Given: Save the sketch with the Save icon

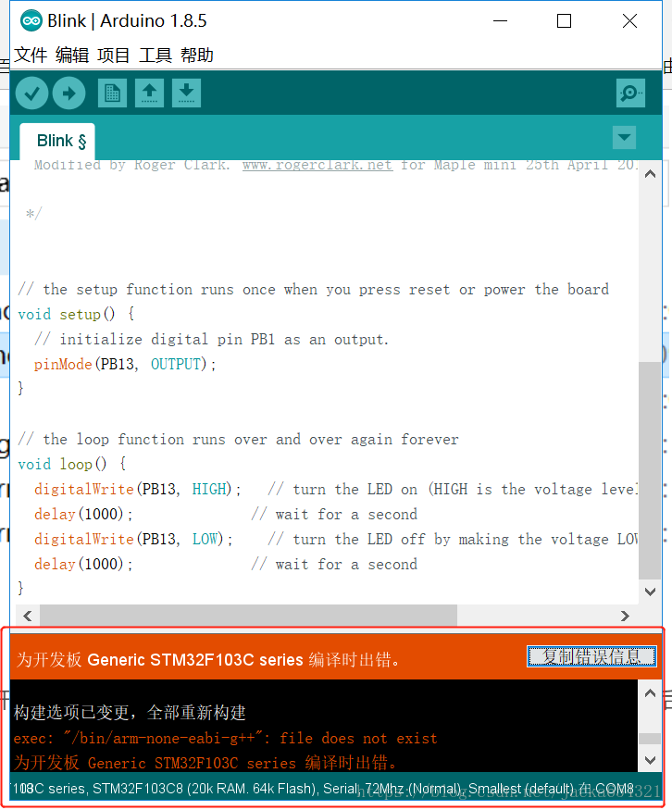Looking at the screenshot, I should coord(186,93).
